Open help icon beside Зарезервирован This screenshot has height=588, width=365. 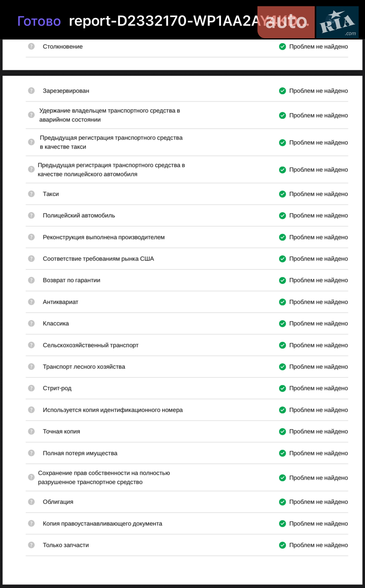(31, 91)
